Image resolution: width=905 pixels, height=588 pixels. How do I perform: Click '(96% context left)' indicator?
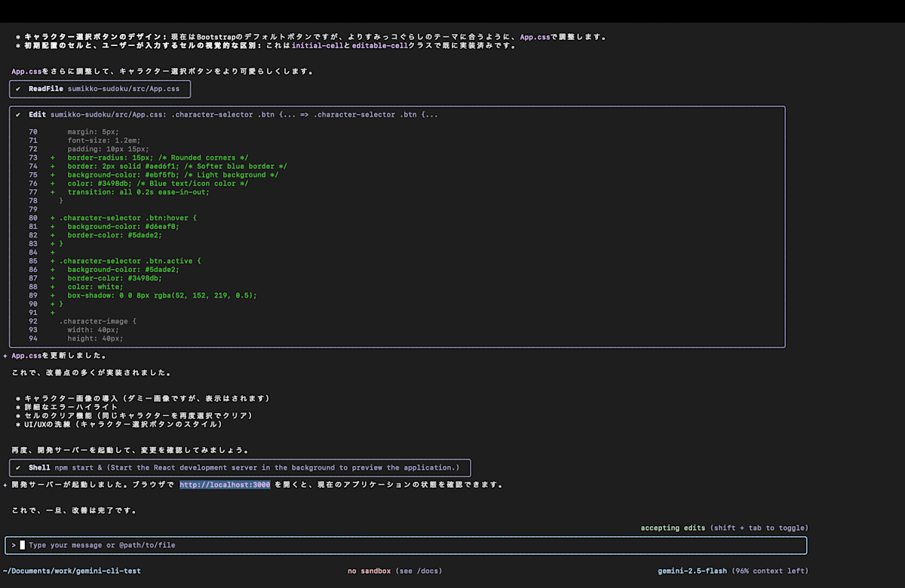pyautogui.click(x=770, y=571)
